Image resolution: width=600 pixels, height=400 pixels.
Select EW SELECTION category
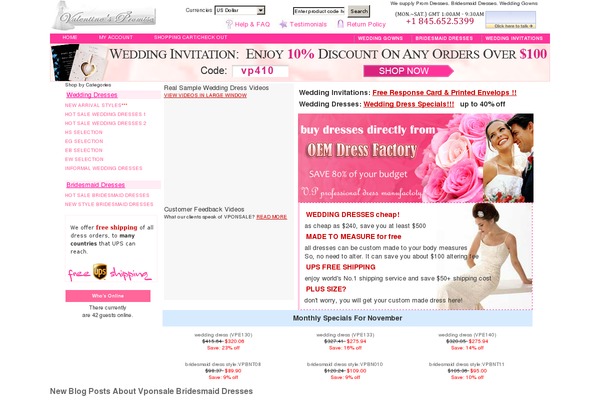[84, 159]
